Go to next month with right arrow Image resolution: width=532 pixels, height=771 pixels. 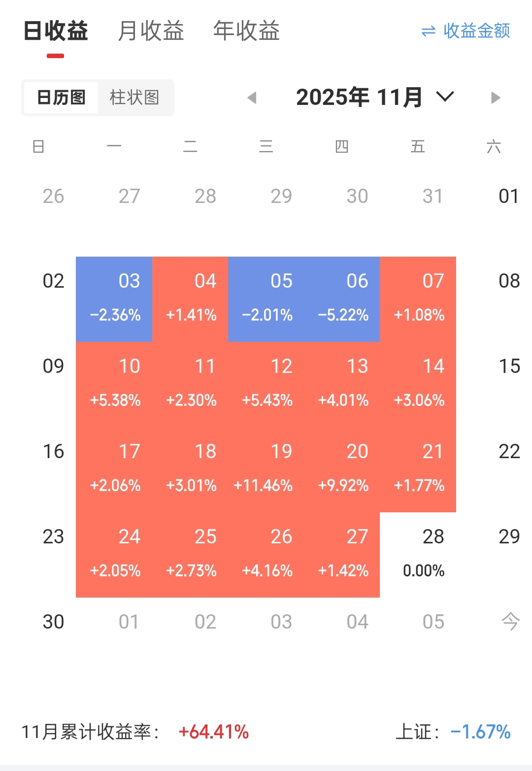(496, 98)
